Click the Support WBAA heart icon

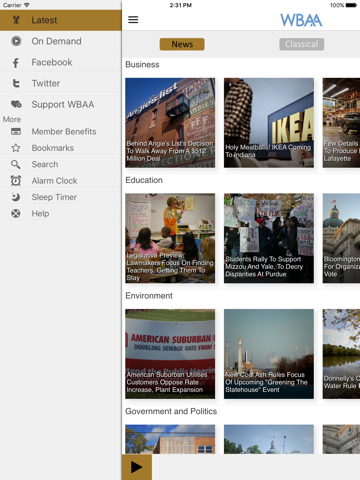[x=16, y=104]
